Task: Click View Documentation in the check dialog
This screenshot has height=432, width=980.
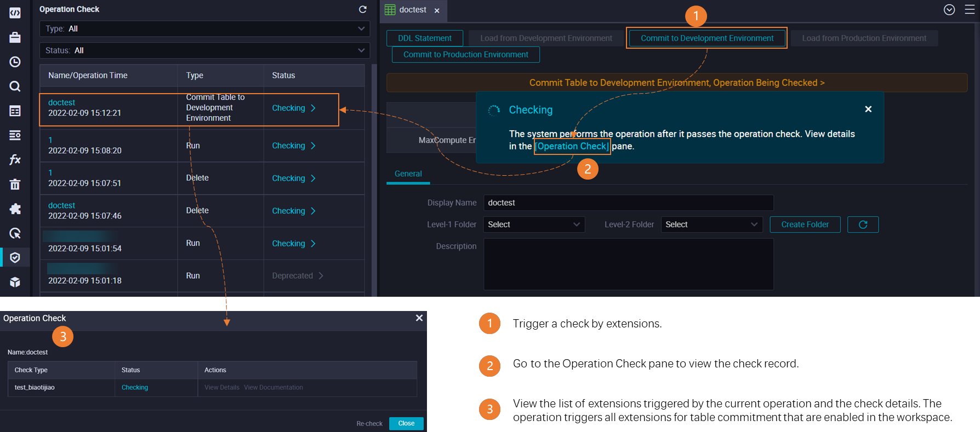Action: [x=274, y=388]
